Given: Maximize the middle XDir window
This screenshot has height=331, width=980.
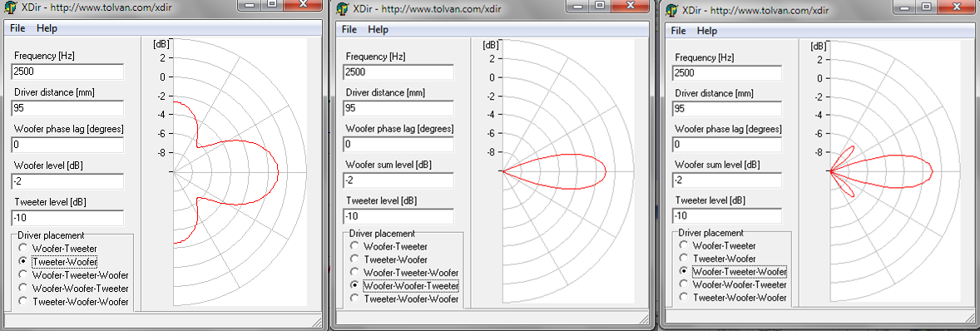Looking at the screenshot, I should pos(599,5).
